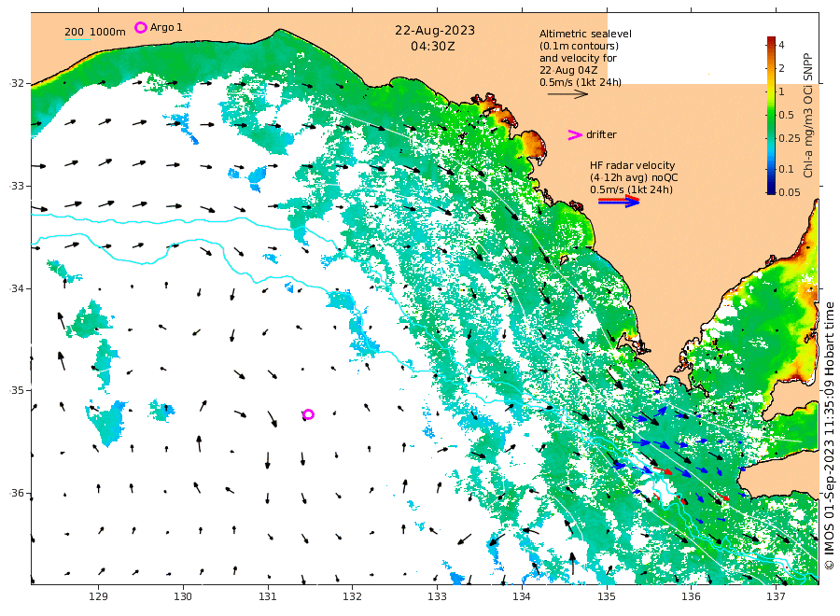The image size is (840, 616).
Task: Click the Chl-a color scale bar
Action: coord(771,115)
